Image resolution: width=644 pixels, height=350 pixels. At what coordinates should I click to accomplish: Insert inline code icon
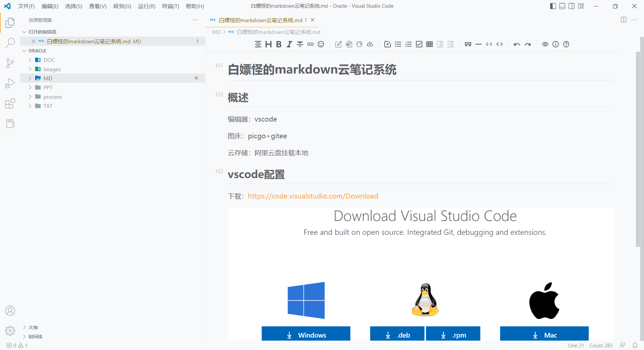[489, 44]
